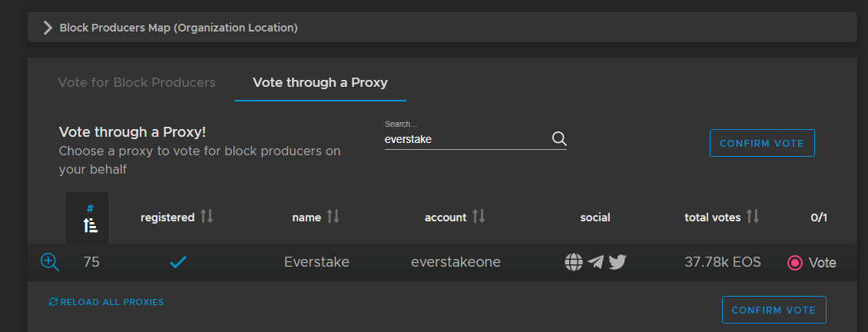
Task: Sort by registered column arrows
Action: (x=207, y=217)
